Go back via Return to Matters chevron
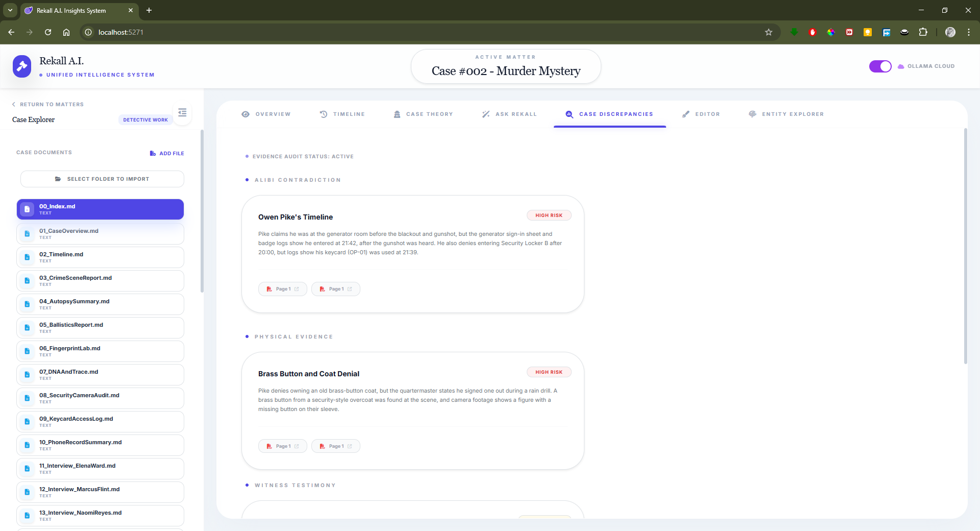Viewport: 980px width, 531px height. click(14, 104)
